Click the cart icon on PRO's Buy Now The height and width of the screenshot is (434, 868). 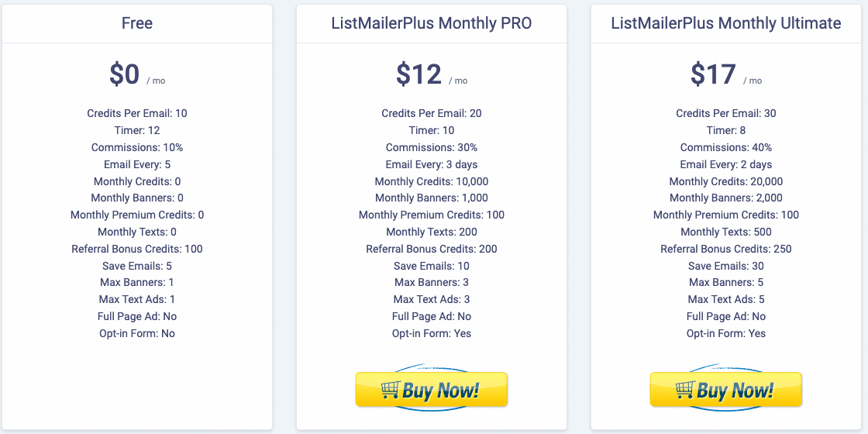[390, 390]
